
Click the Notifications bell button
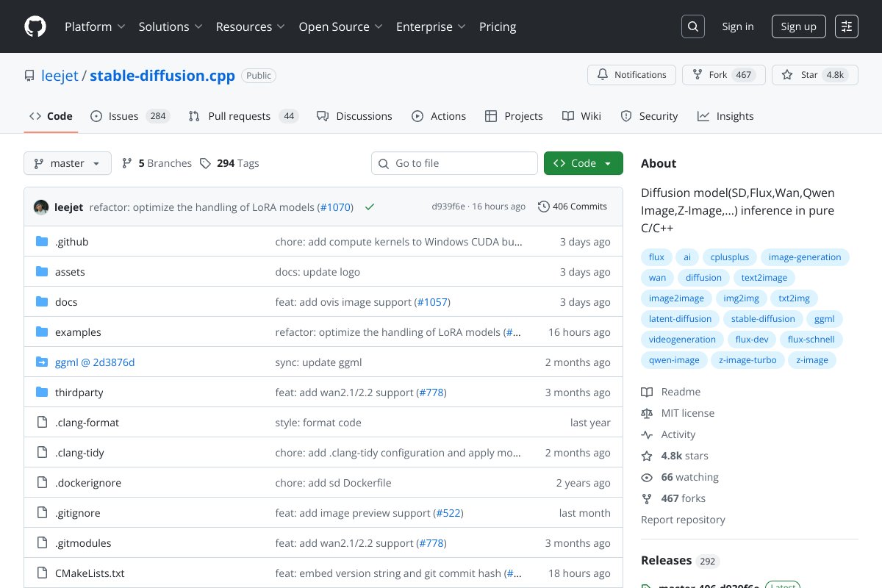(x=631, y=75)
